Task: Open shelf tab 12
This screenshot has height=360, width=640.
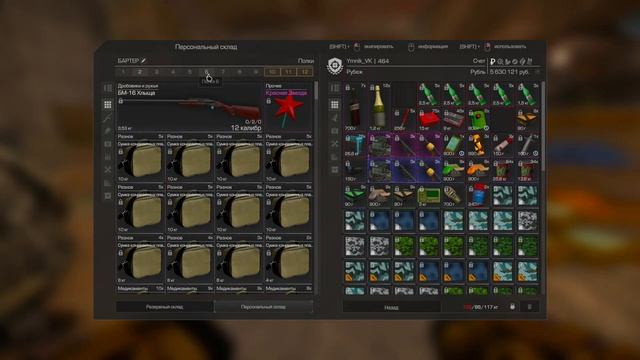Action: pos(305,72)
